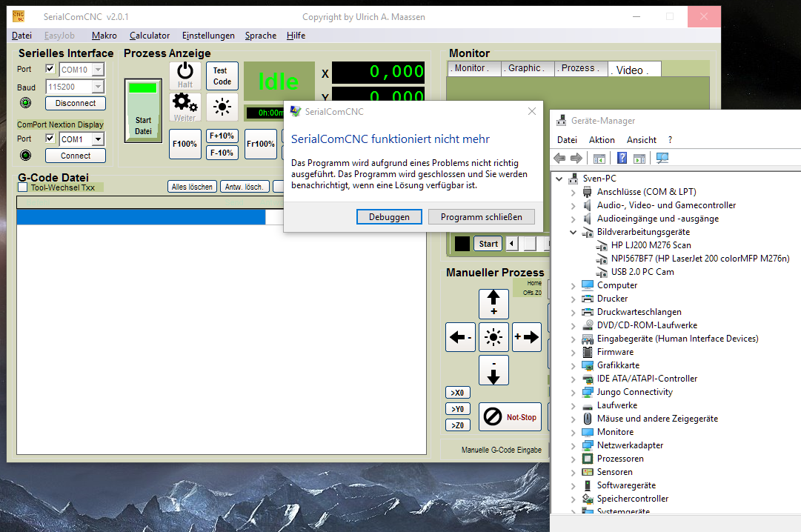Open the 115200 baud rate dropdown

[98, 87]
